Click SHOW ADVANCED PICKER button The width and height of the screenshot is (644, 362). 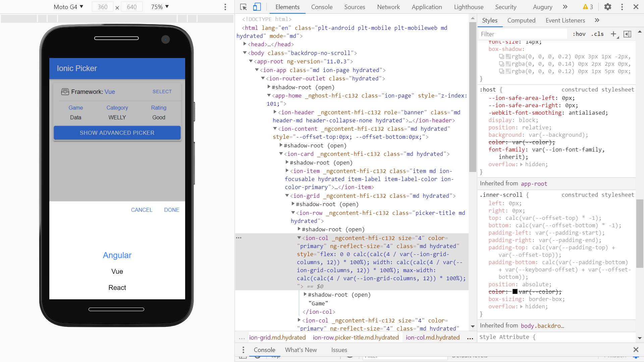[x=117, y=133]
